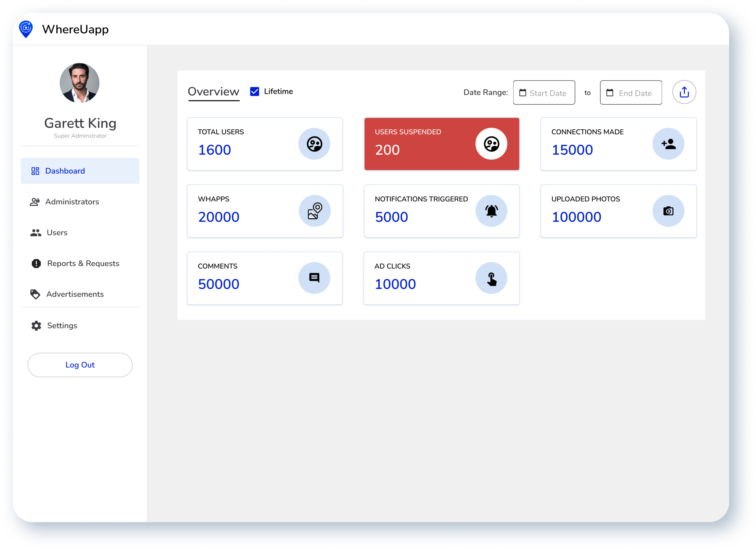Open the End Date picker field
Screen dimensions: 756x549
(631, 93)
